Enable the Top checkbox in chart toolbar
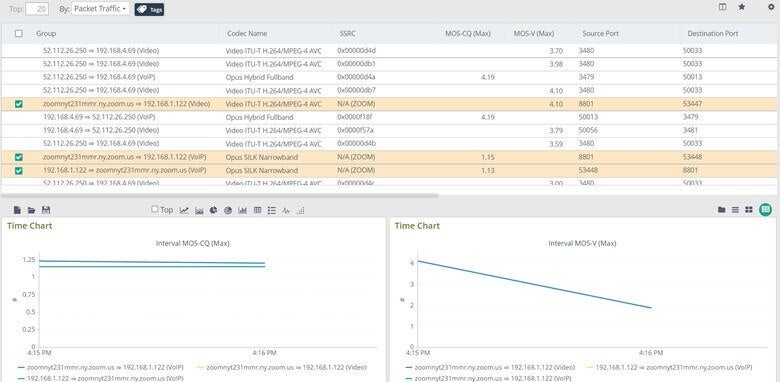The image size is (780, 382). click(x=155, y=209)
